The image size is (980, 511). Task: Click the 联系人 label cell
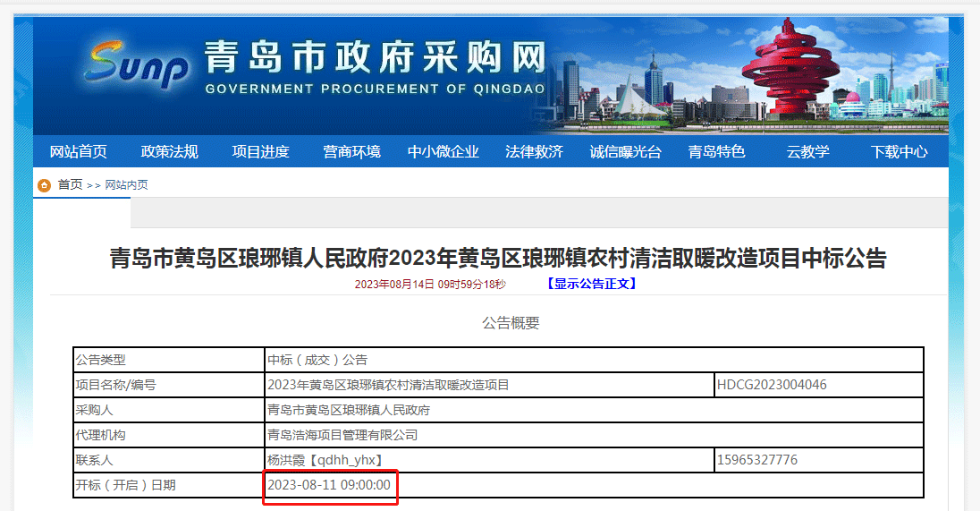(169, 460)
